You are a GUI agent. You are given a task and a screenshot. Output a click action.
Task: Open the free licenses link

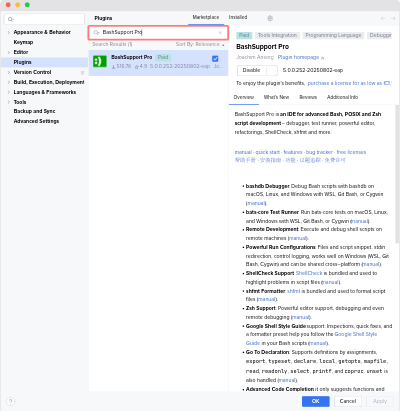(351, 152)
